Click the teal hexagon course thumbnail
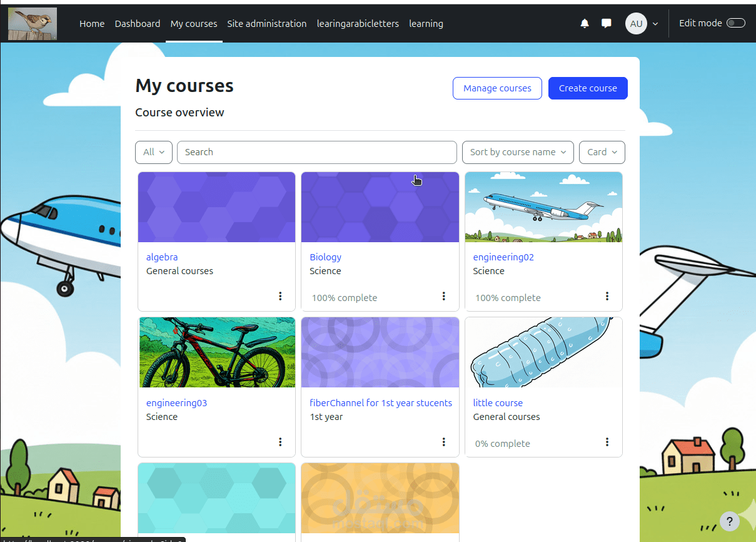The height and width of the screenshot is (542, 756). point(216,498)
